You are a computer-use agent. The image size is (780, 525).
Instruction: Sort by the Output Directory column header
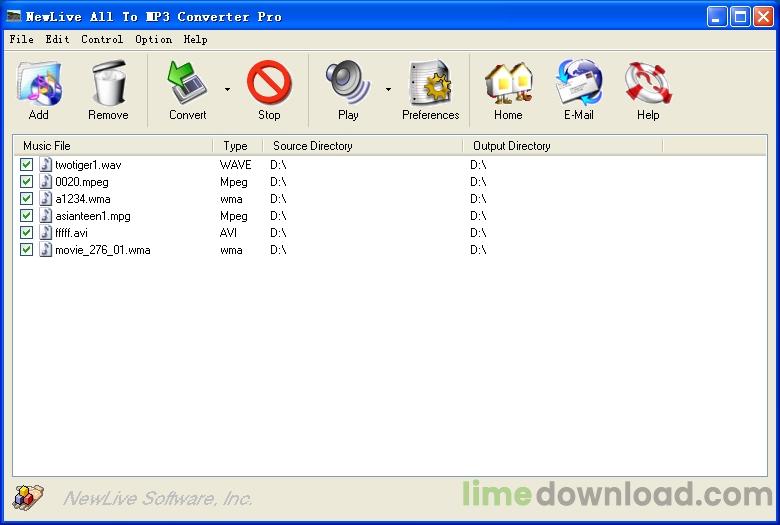(562, 146)
